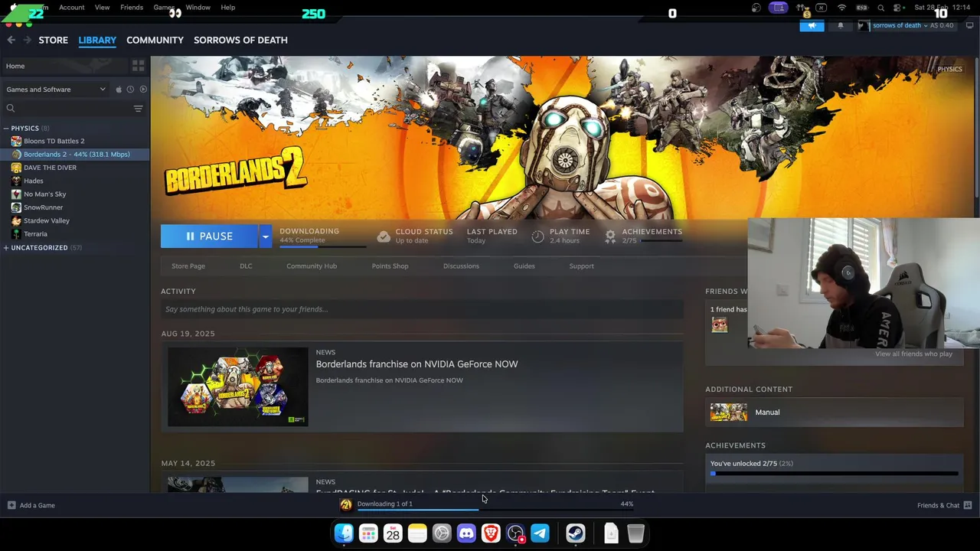980x551 pixels.
Task: Open the Window menu
Action: 198,7
